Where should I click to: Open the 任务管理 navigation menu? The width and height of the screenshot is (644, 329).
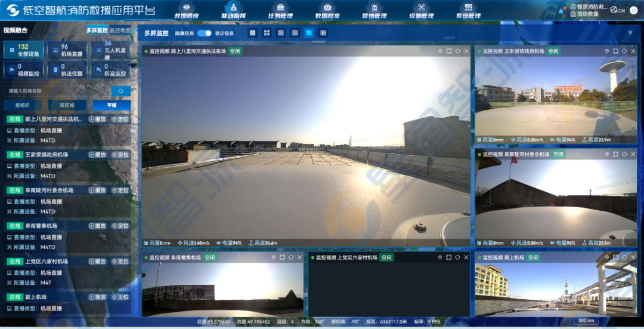click(x=280, y=11)
